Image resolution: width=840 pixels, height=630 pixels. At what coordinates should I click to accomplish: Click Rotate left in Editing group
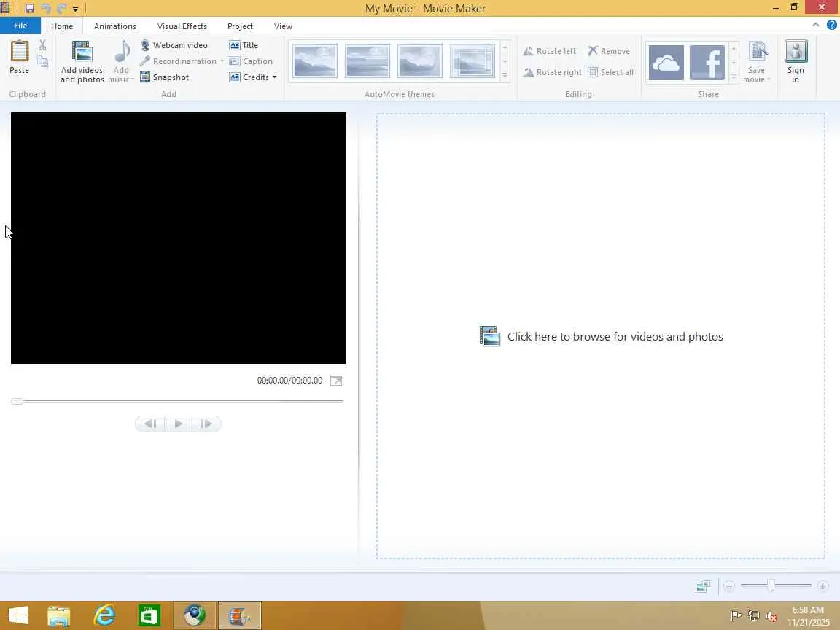tap(550, 51)
